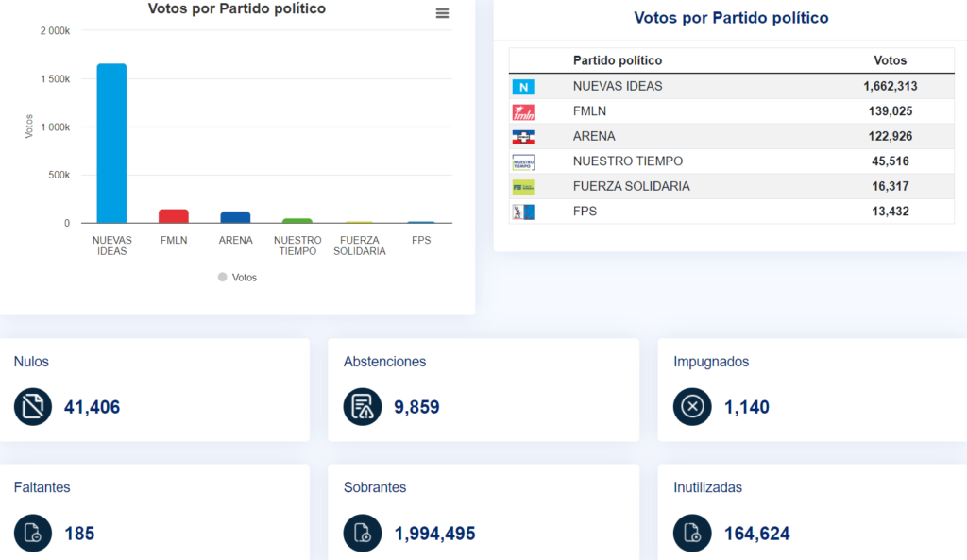Select FPS party name in table
The width and height of the screenshot is (967, 560).
tap(585, 211)
